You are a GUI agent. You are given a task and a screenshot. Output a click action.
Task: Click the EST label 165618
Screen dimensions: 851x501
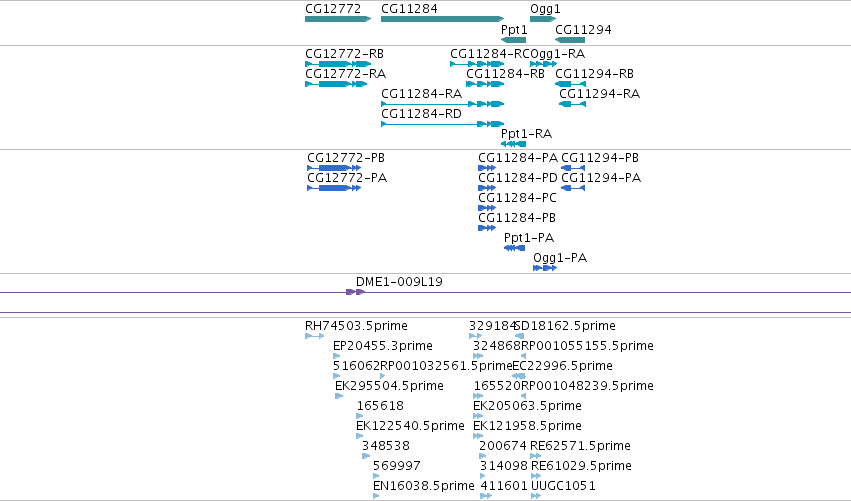(380, 407)
